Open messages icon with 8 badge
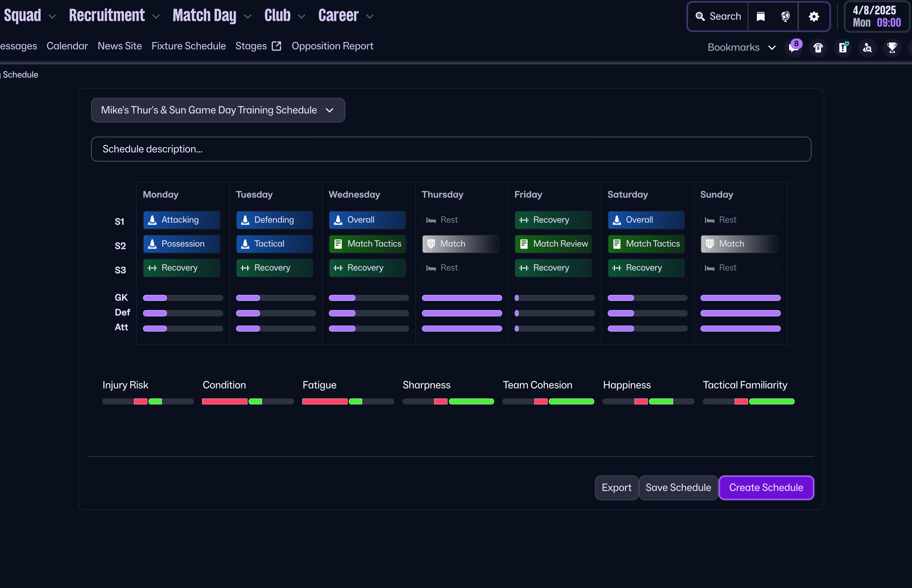The image size is (912, 588). (793, 48)
